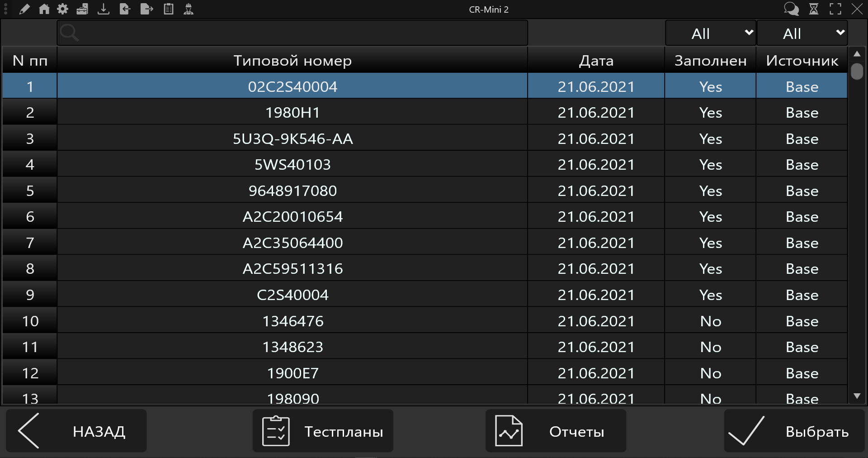The width and height of the screenshot is (868, 458).
Task: Click date cell in row 9648917080
Action: coord(596,191)
